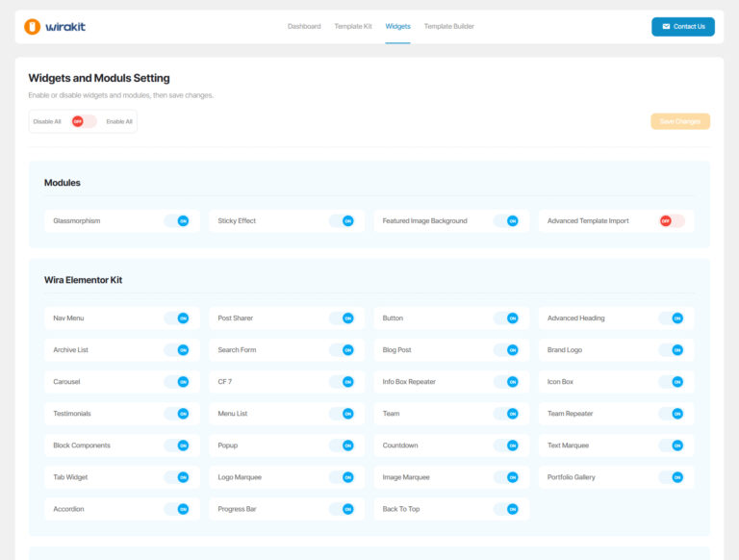The height and width of the screenshot is (560, 739).
Task: Toggle the Portfolio Gallery widget switch
Action: point(671,477)
